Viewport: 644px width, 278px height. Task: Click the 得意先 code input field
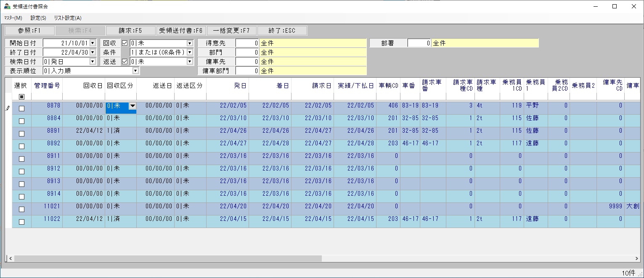tap(247, 43)
